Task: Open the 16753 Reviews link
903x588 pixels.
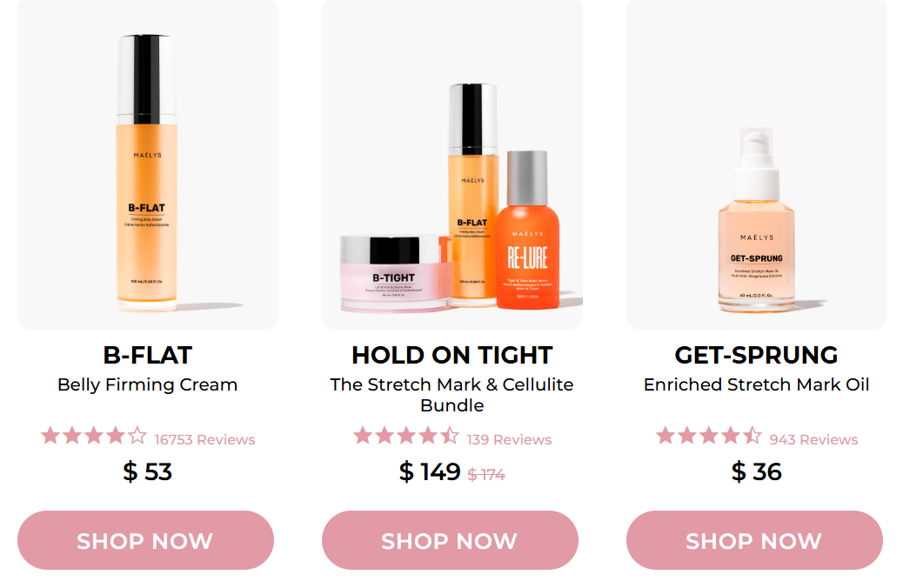Action: (x=205, y=439)
